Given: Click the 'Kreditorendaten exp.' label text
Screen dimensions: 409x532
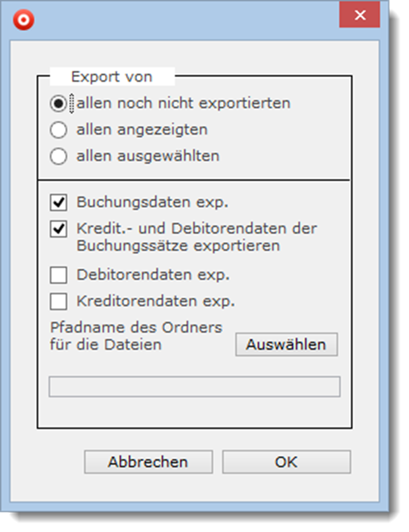Looking at the screenshot, I should (x=156, y=301).
